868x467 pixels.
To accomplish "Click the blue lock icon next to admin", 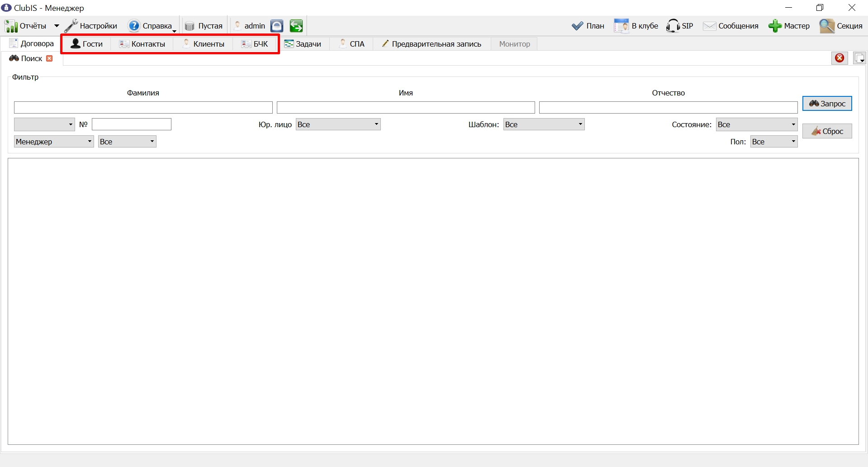I will click(277, 26).
